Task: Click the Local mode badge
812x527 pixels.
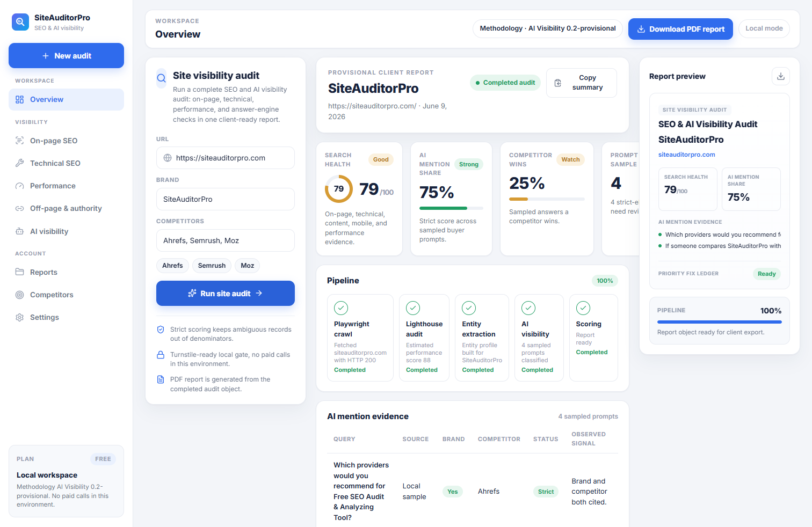Action: (764, 28)
